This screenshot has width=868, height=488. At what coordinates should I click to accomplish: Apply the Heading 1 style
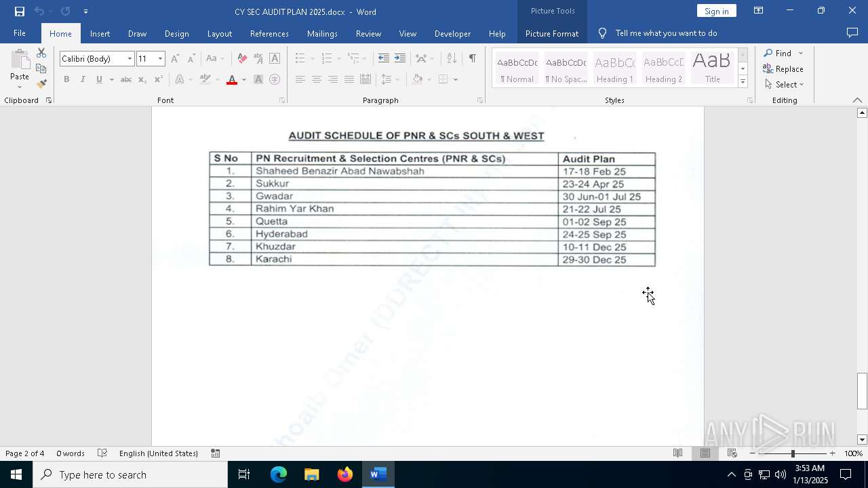615,68
